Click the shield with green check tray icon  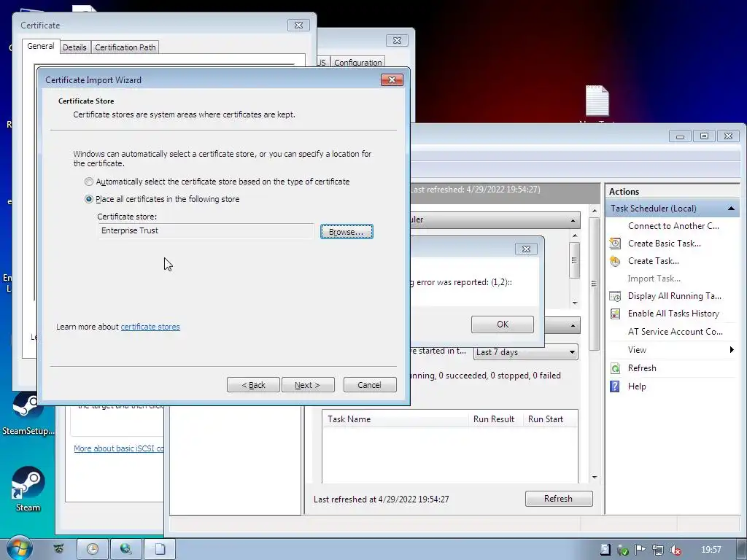tap(623, 550)
